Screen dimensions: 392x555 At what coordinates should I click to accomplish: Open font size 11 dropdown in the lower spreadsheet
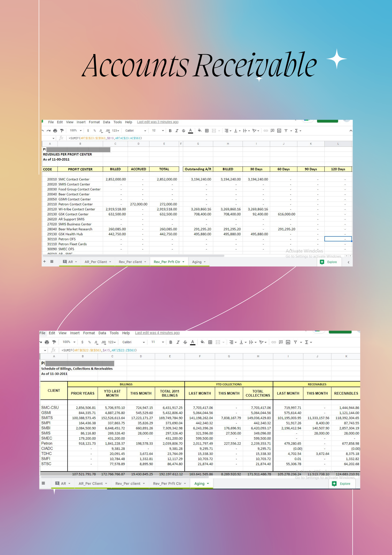tap(158, 342)
